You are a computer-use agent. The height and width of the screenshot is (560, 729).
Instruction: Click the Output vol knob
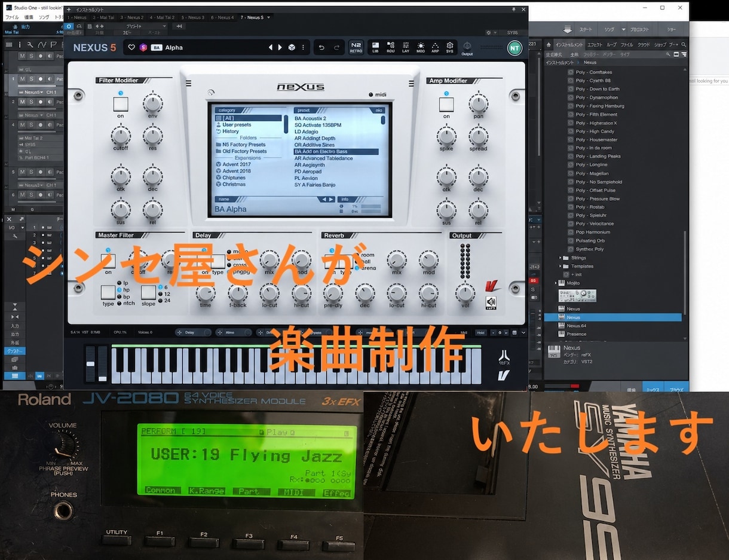point(465,292)
